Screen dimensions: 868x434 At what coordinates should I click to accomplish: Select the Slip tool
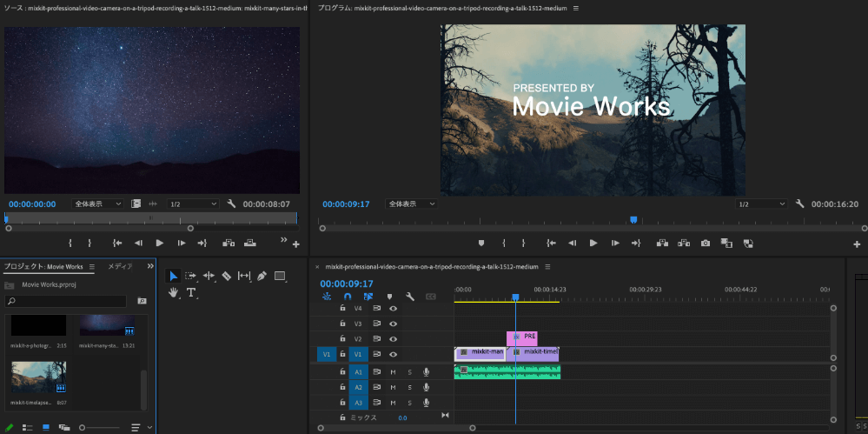click(x=244, y=276)
